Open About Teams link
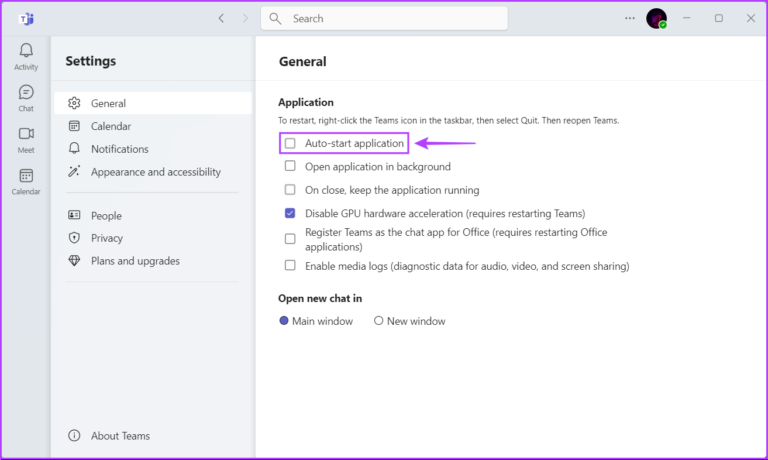The width and height of the screenshot is (768, 460). 120,436
